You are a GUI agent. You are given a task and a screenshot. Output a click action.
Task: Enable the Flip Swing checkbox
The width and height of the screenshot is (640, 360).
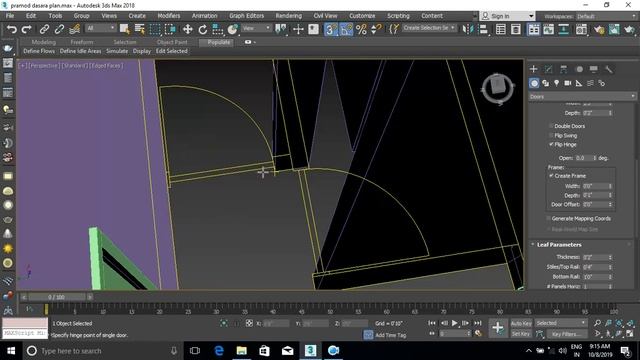click(x=551, y=136)
